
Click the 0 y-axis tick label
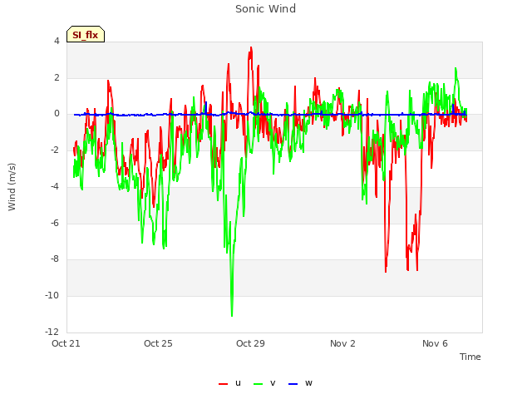tap(57, 114)
